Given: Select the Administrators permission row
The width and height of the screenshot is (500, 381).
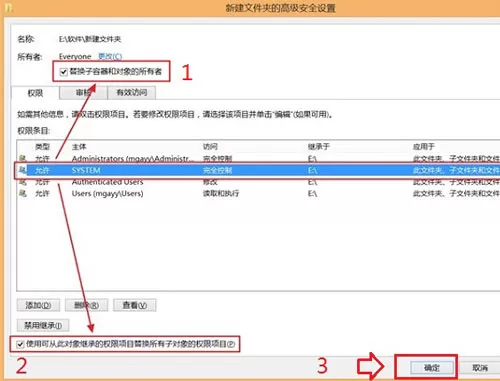Looking at the screenshot, I should tap(259, 158).
